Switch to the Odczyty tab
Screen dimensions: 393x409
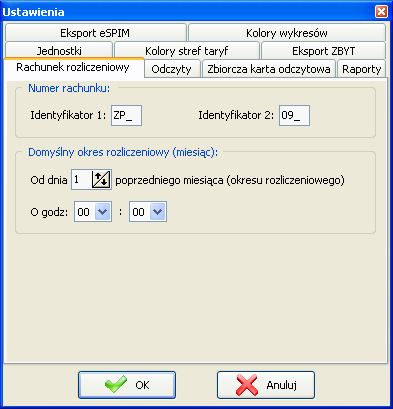(x=172, y=69)
